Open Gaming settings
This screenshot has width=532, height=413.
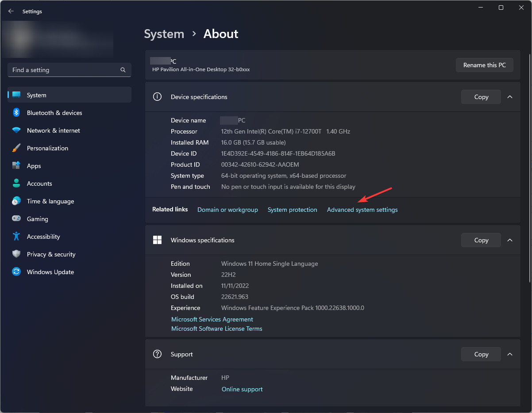[x=69, y=219]
